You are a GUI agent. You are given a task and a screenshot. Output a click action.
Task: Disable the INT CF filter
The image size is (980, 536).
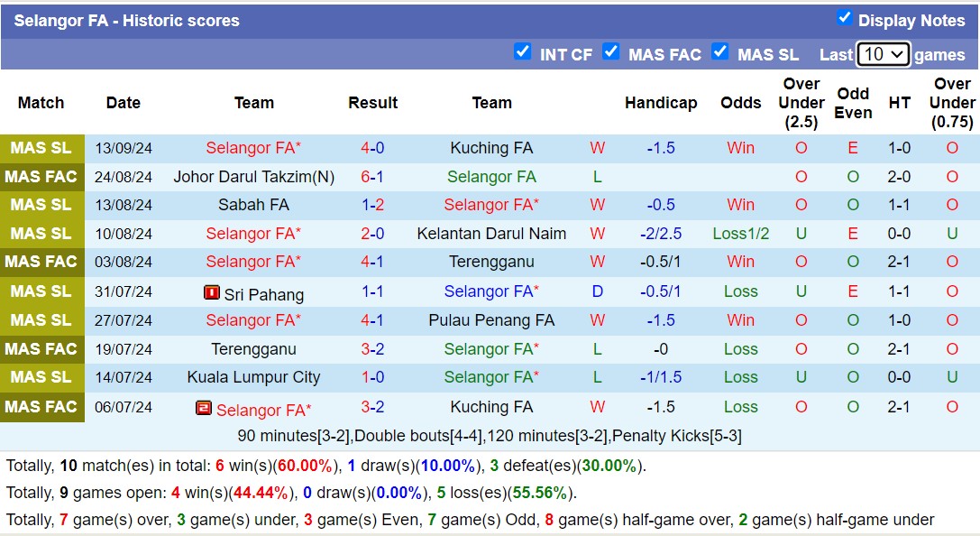coord(523,52)
